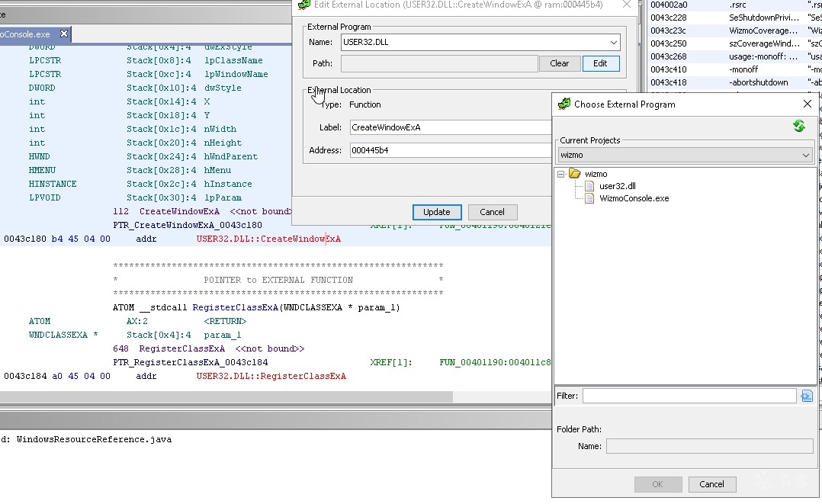Click the disabled OK button
822x504 pixels.
click(x=658, y=484)
